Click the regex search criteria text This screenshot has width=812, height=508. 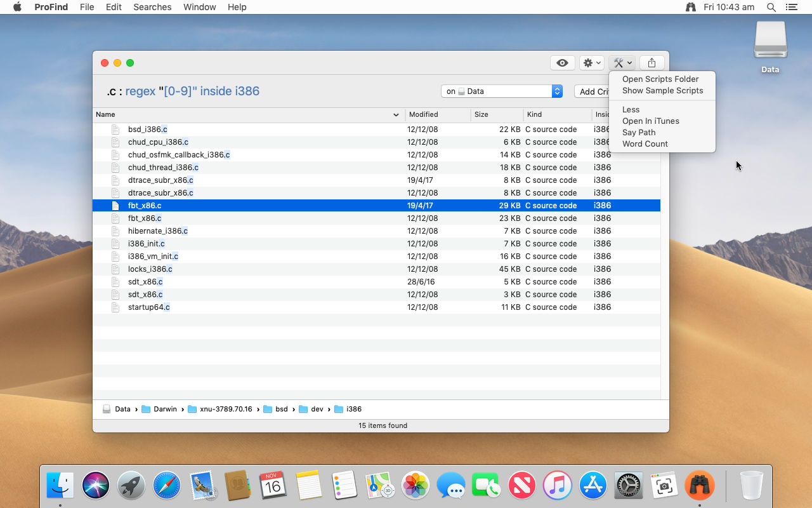point(192,91)
